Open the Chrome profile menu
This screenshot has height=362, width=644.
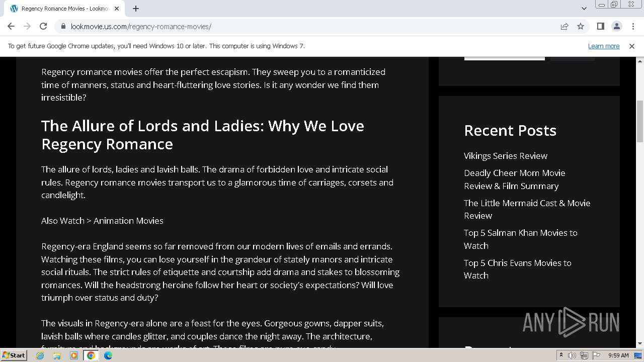[616, 26]
